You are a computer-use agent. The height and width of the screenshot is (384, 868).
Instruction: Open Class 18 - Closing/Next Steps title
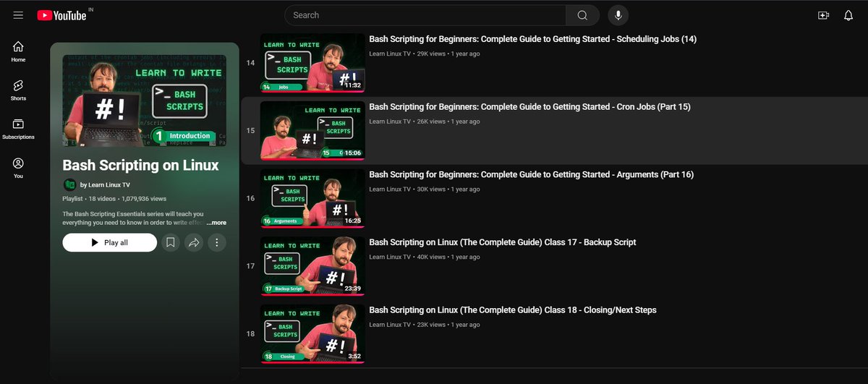[x=513, y=310]
